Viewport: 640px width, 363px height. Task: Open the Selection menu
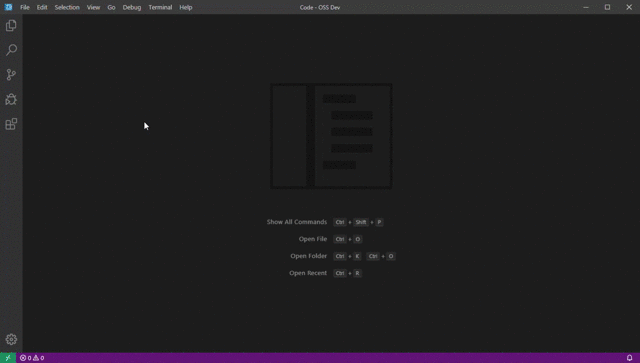point(67,7)
